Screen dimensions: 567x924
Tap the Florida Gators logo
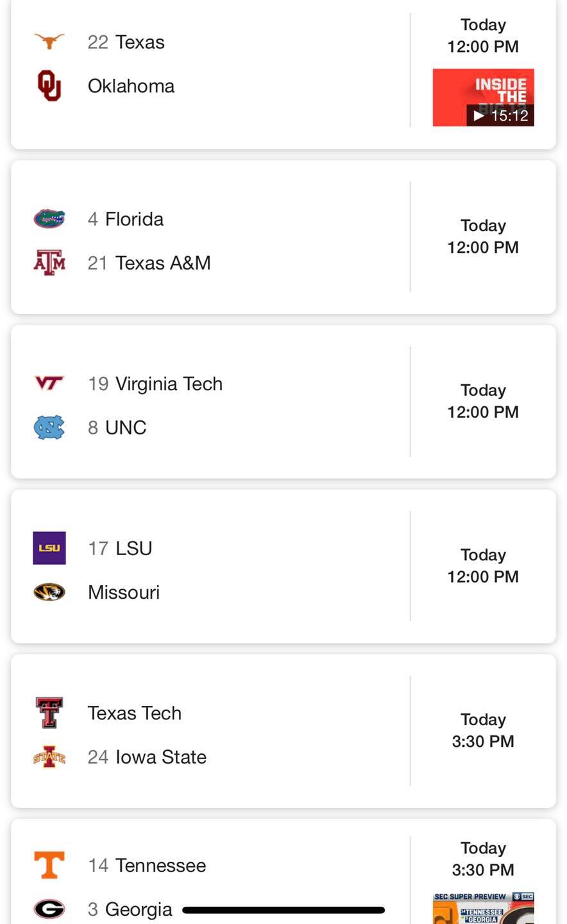click(49, 219)
